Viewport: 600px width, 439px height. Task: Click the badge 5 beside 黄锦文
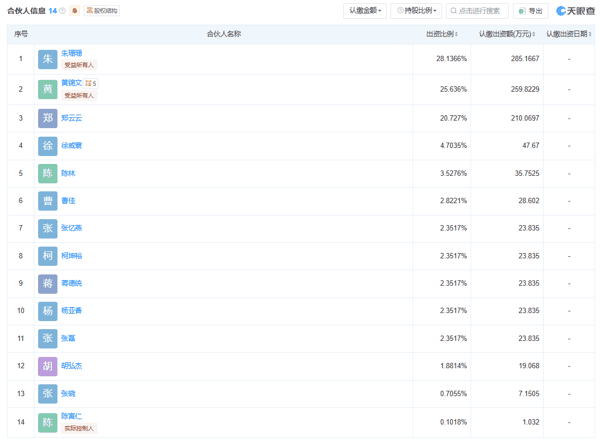tap(91, 83)
